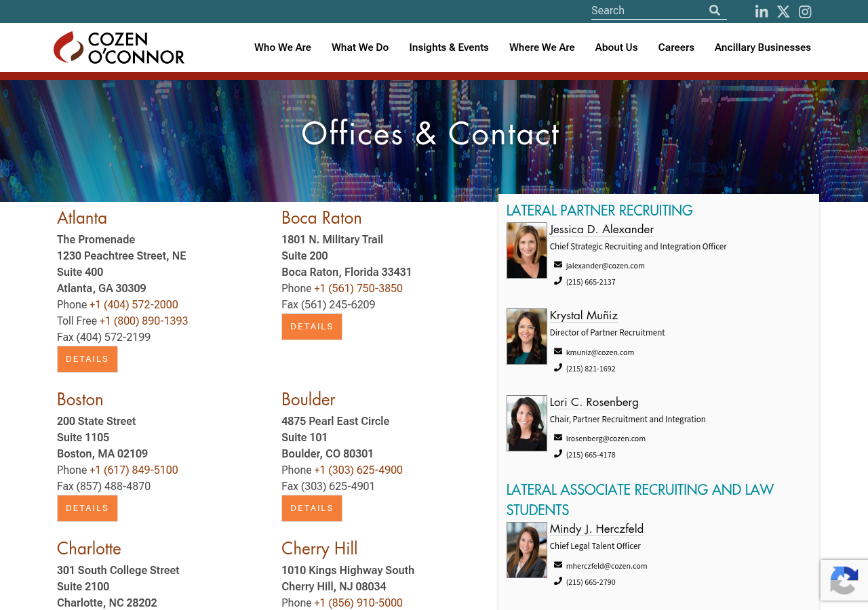The image size is (868, 610).
Task: Open the Boulder office heading
Action: [x=309, y=400]
